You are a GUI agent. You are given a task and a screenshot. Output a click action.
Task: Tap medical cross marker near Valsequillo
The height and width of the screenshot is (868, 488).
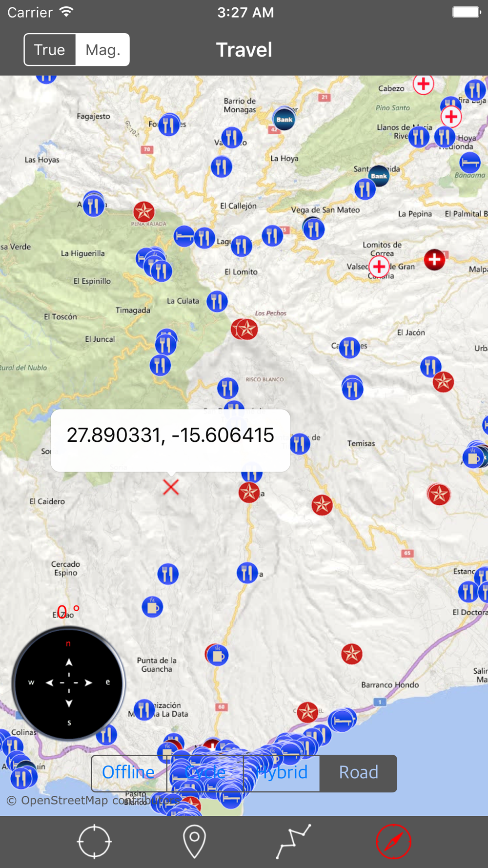click(379, 267)
